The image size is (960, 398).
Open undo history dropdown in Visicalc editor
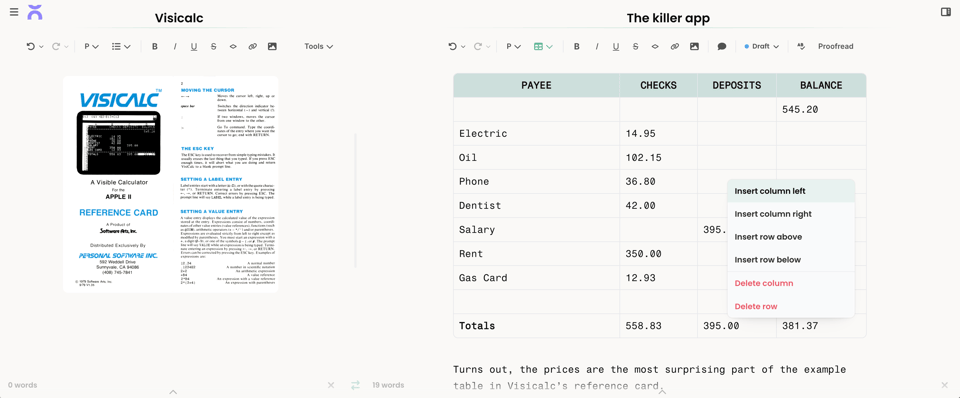pos(41,47)
